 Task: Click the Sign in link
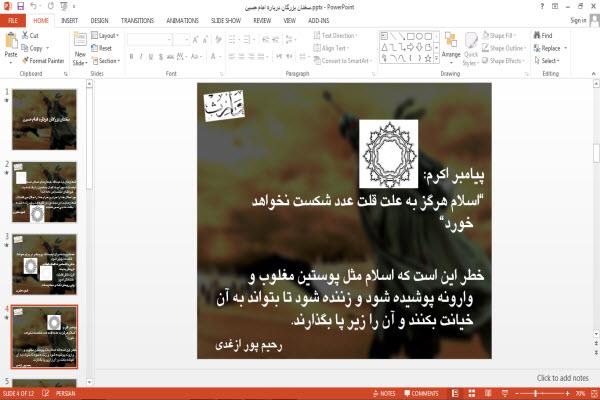coord(578,20)
